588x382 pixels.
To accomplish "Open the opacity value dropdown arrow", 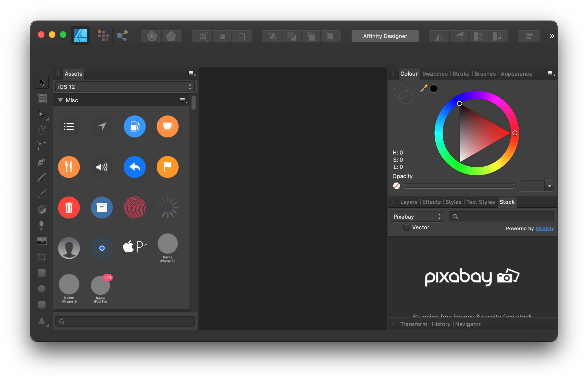I will 549,186.
